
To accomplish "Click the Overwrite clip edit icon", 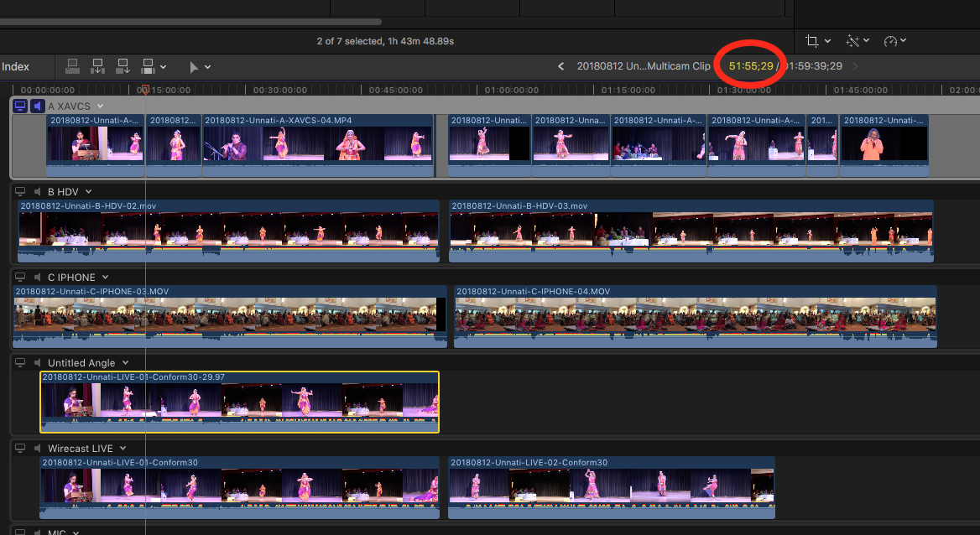I will (x=148, y=66).
